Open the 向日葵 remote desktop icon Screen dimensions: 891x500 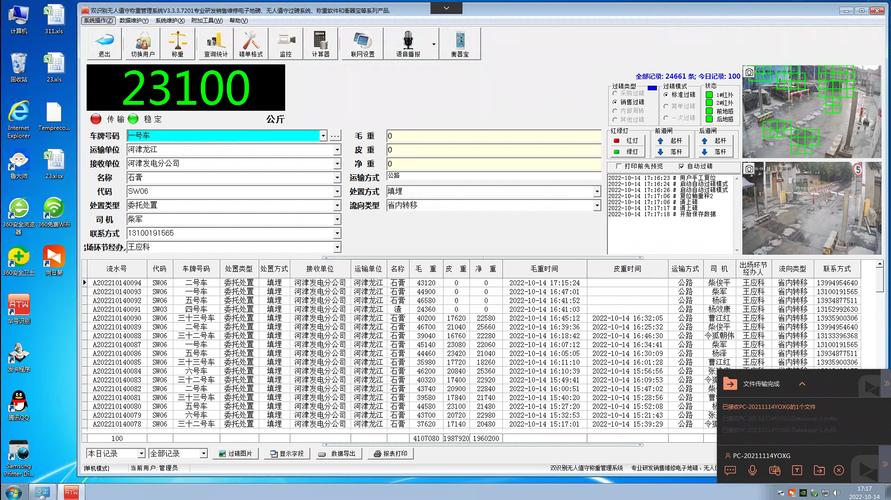pos(54,261)
